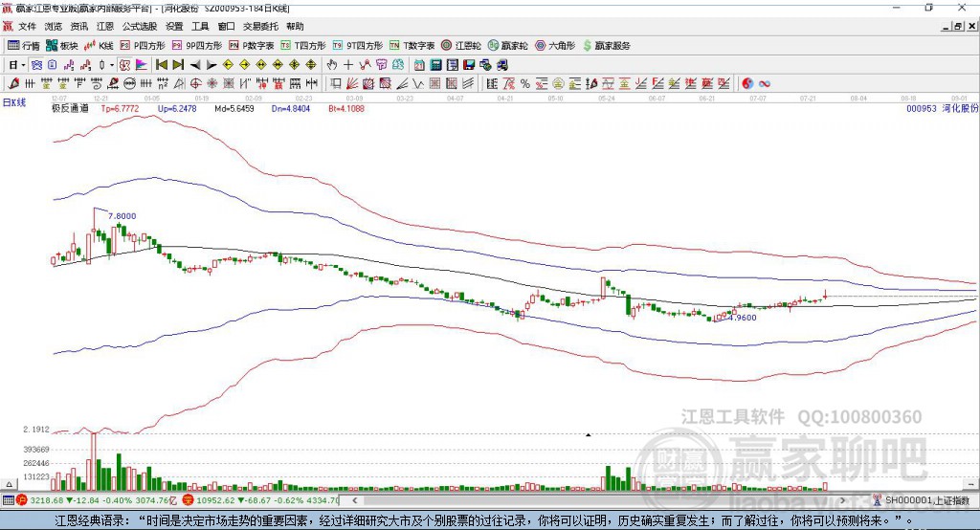Click the up-triangle button beside volume panel
This screenshot has width=980, height=530.
(9, 484)
